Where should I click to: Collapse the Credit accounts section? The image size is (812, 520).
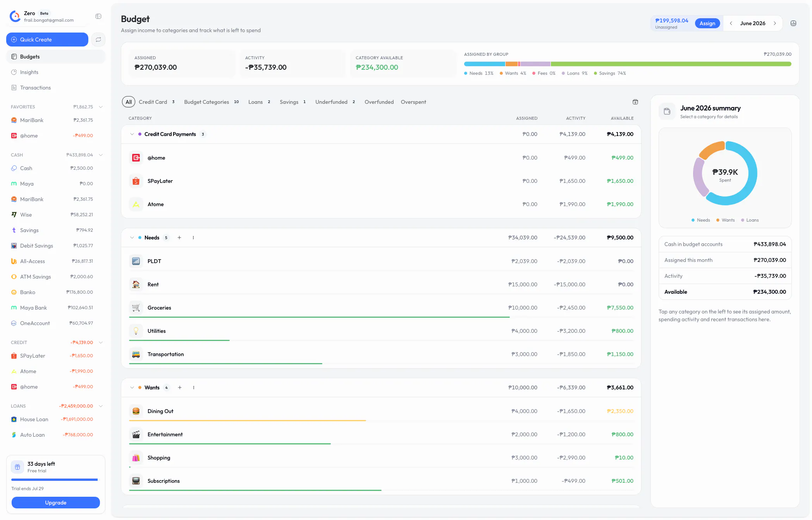pyautogui.click(x=101, y=343)
